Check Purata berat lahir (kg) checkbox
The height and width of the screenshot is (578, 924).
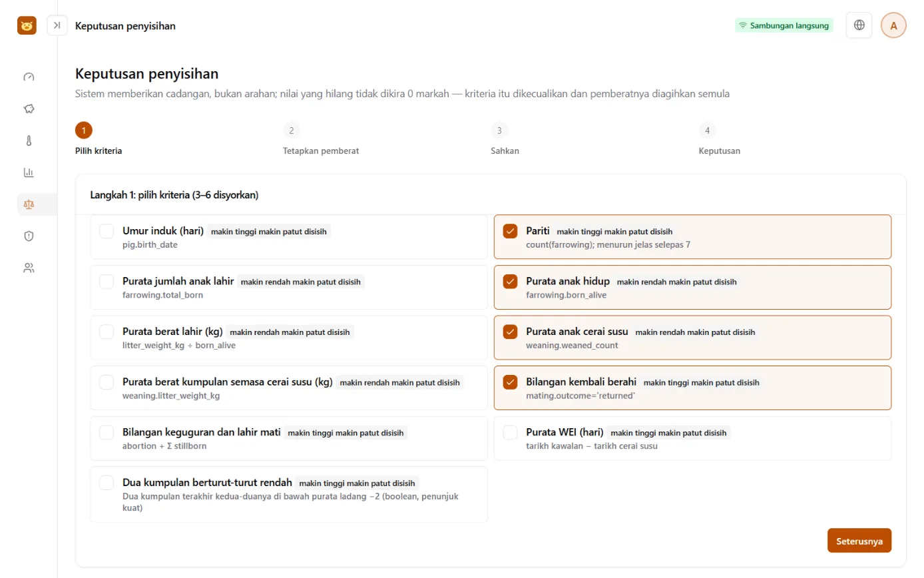point(107,332)
